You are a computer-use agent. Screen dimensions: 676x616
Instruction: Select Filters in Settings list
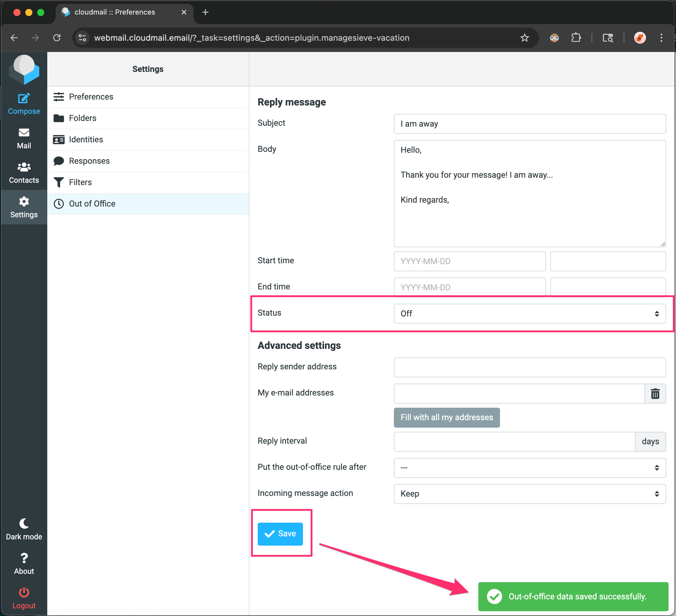(80, 182)
